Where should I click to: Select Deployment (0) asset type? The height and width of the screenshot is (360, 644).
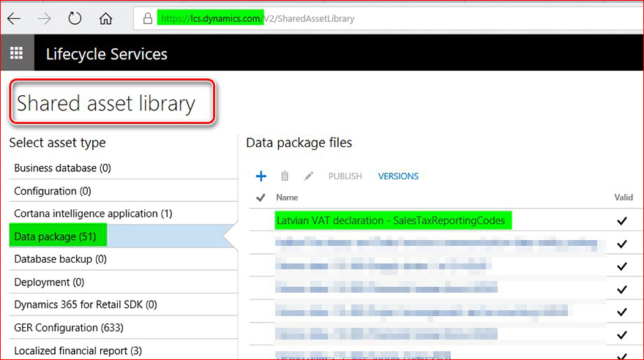(x=123, y=282)
